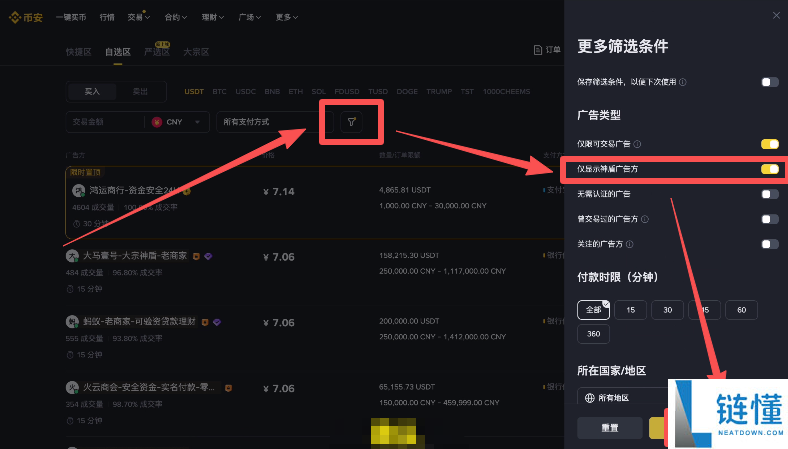
Task: Open 行情 in navigation
Action: (107, 17)
